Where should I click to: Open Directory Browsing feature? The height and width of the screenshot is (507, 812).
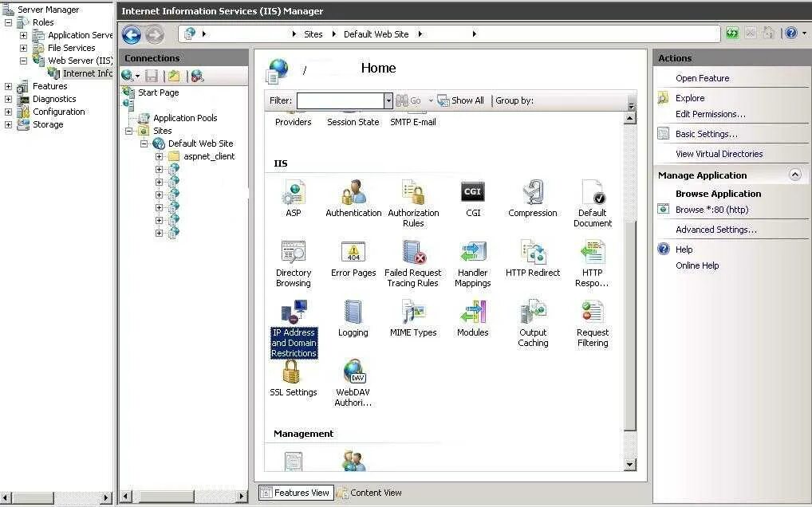tap(293, 263)
